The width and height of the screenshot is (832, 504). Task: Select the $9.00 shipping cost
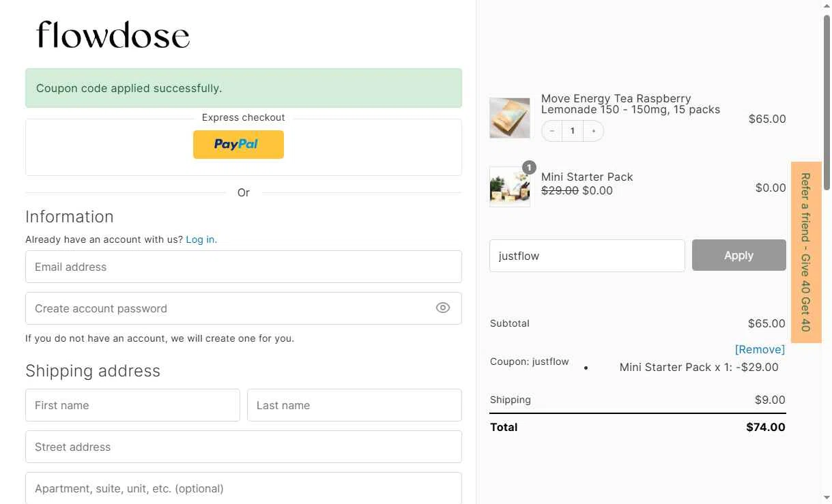770,400
